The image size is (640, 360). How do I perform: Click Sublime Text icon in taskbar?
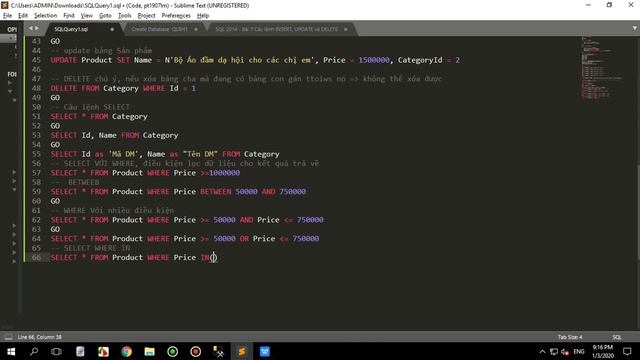242,351
